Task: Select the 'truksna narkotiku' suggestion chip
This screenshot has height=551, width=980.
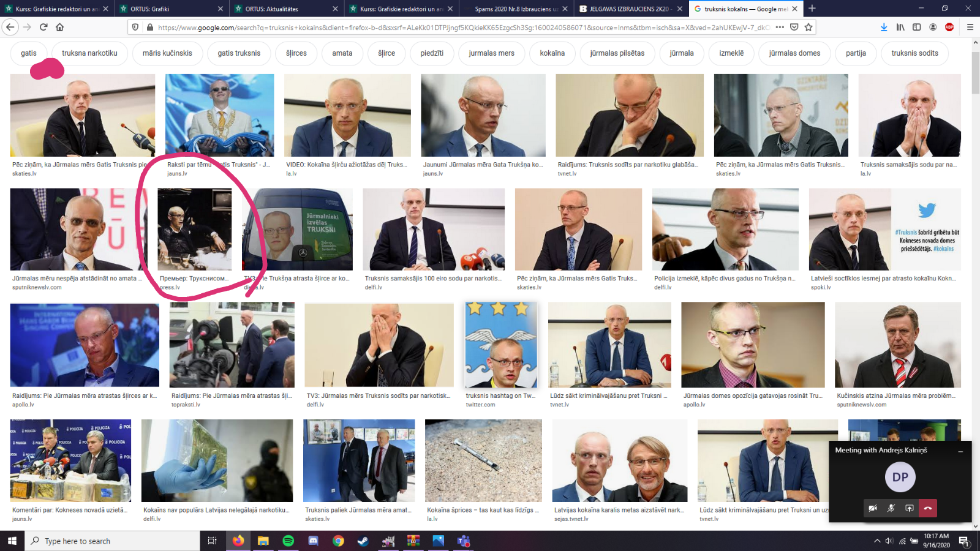Action: click(x=89, y=53)
